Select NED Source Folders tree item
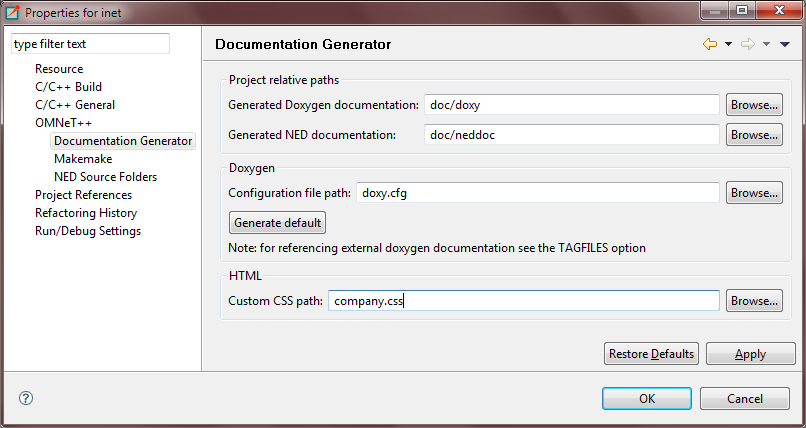The height and width of the screenshot is (428, 806). 105,177
